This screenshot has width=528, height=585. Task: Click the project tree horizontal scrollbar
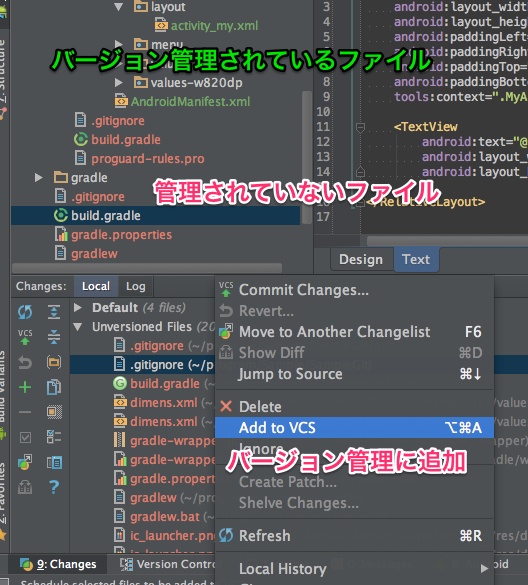pyautogui.click(x=147, y=268)
